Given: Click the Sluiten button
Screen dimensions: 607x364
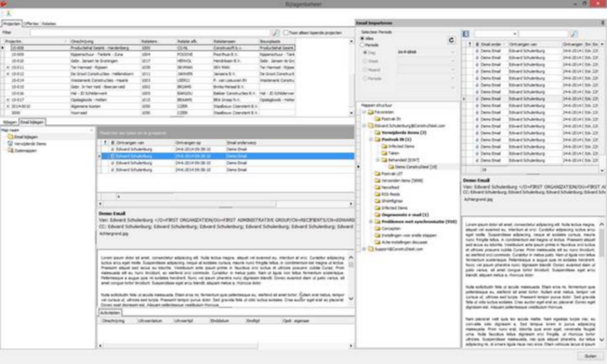Looking at the screenshot, I should [590, 356].
